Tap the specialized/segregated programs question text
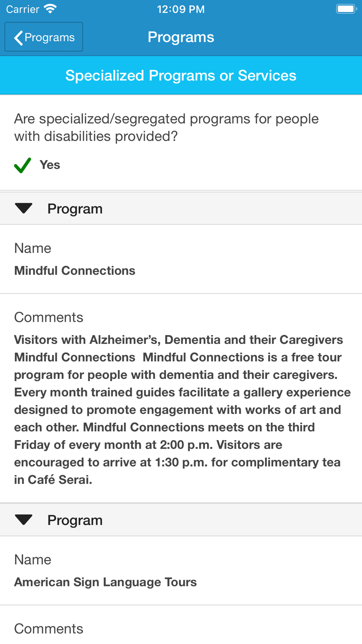The height and width of the screenshot is (644, 362). [167, 127]
